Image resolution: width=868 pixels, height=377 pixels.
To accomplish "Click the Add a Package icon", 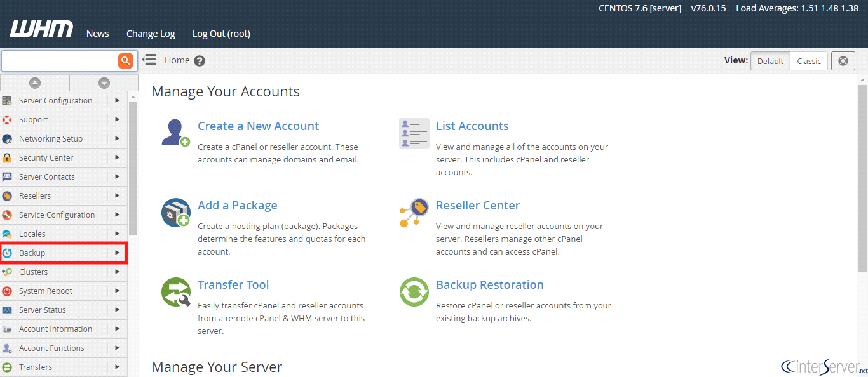I will [x=176, y=213].
